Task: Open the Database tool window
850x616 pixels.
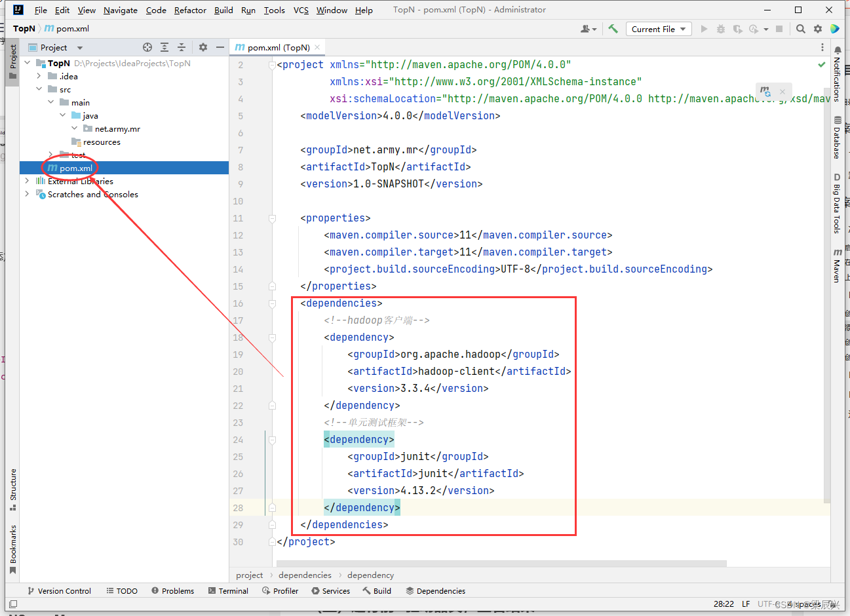Action: 837,138
